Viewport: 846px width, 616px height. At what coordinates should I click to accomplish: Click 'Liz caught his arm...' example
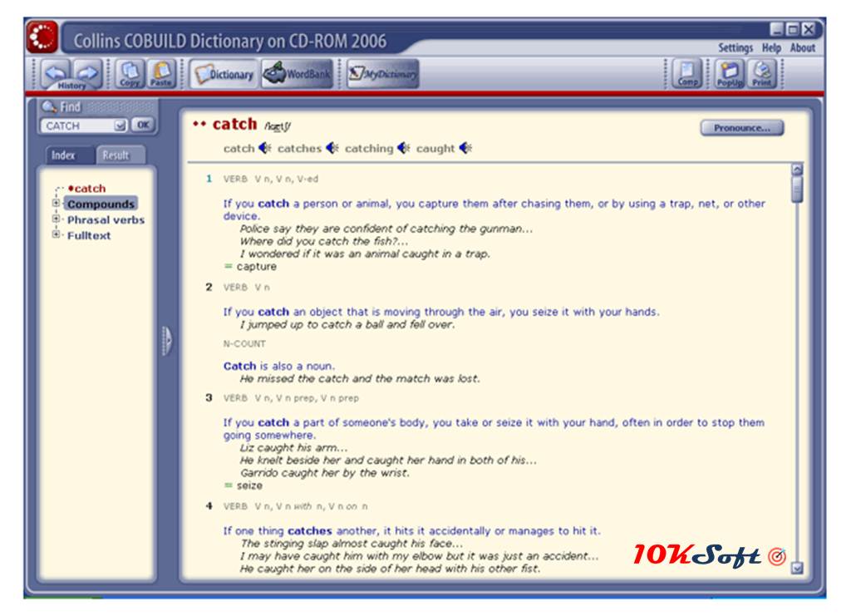point(293,448)
